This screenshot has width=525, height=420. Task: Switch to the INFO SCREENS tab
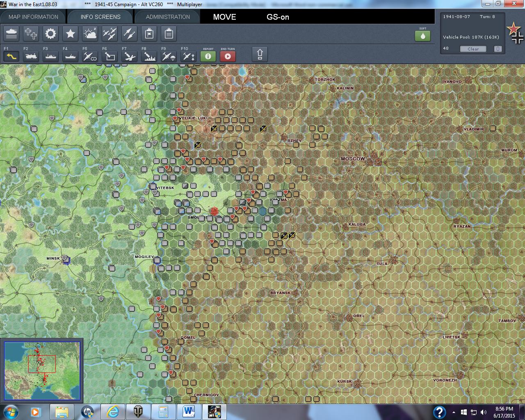(100, 17)
